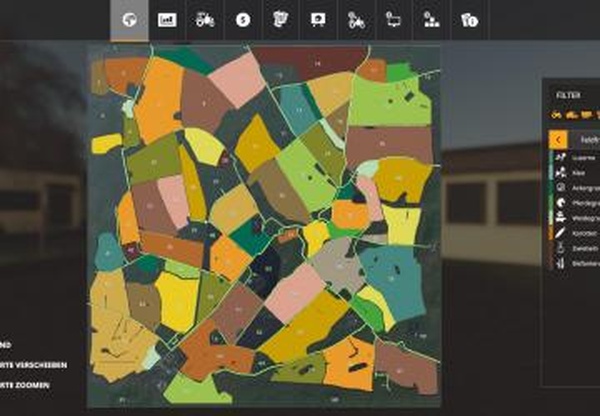Toggle the Karotten crop filter

coord(580,231)
